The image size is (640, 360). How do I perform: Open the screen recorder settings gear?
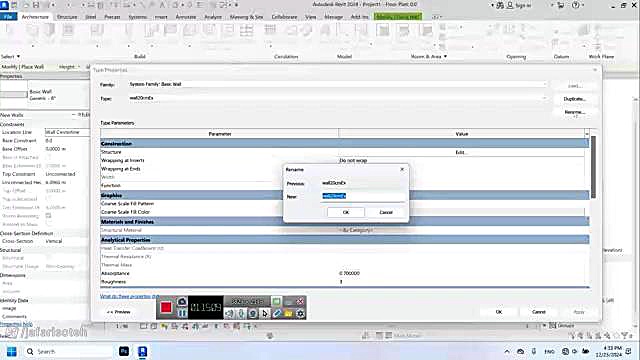(300, 313)
